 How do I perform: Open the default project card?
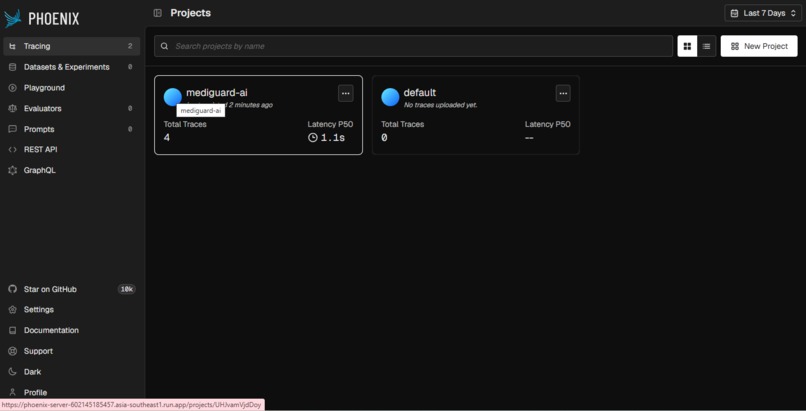[476, 115]
